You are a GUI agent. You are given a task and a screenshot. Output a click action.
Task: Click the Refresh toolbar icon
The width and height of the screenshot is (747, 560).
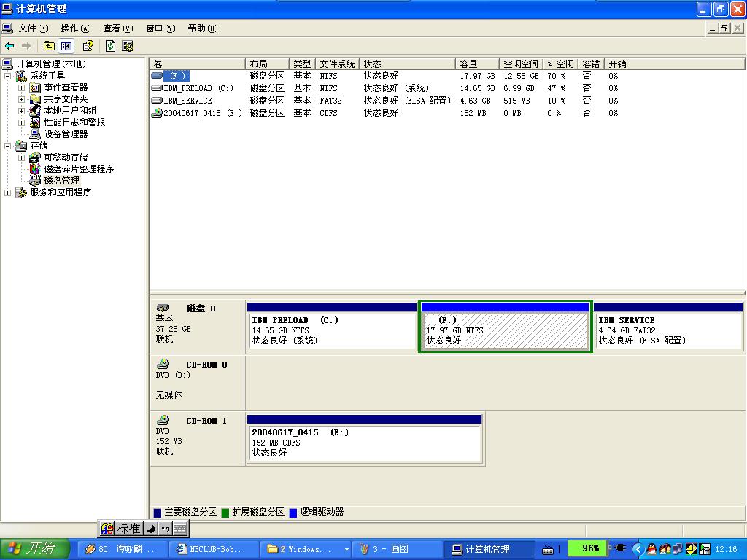[x=110, y=46]
